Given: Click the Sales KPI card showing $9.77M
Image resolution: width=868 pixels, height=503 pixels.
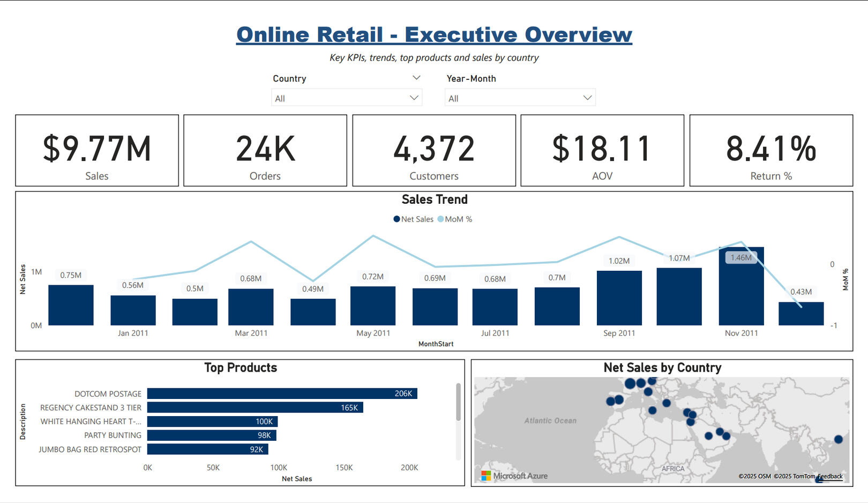Looking at the screenshot, I should (97, 151).
